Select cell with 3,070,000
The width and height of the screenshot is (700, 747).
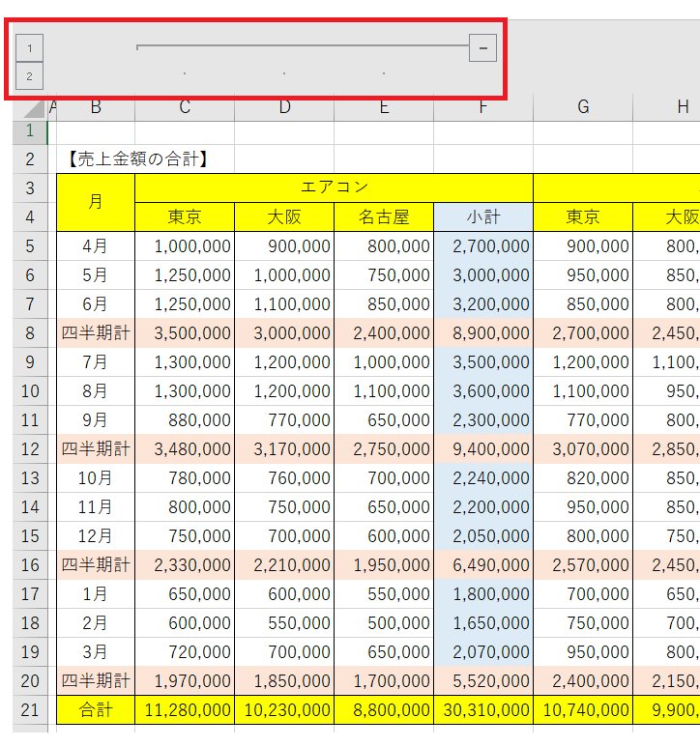click(x=583, y=448)
